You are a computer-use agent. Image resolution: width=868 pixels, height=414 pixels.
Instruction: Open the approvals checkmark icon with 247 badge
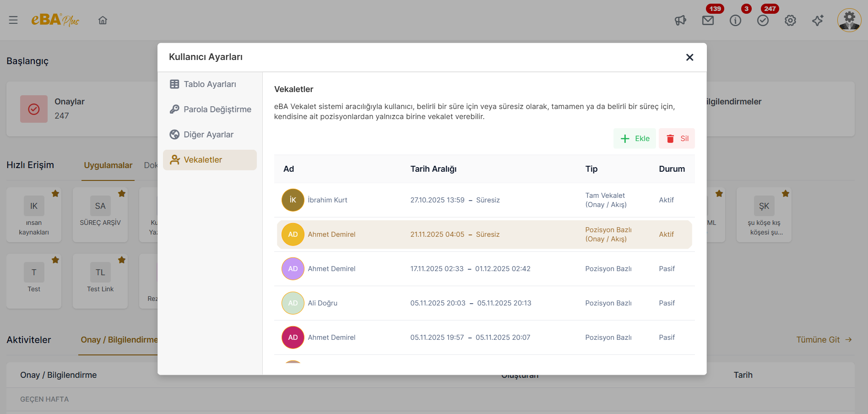(763, 20)
